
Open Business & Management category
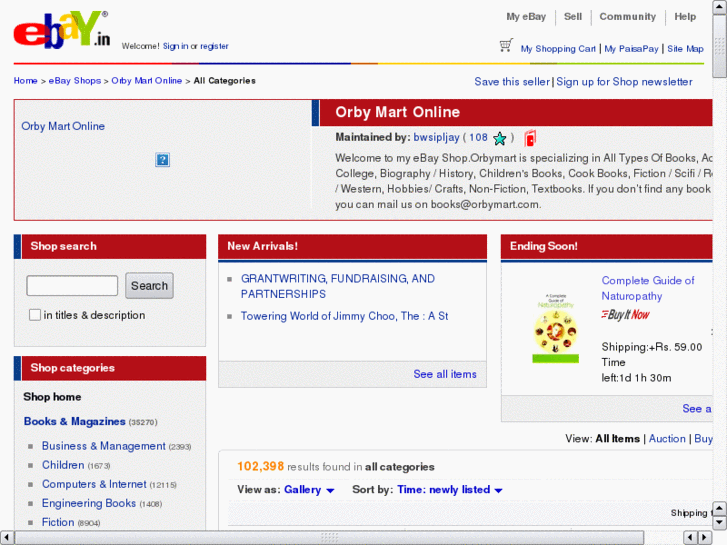[103, 446]
